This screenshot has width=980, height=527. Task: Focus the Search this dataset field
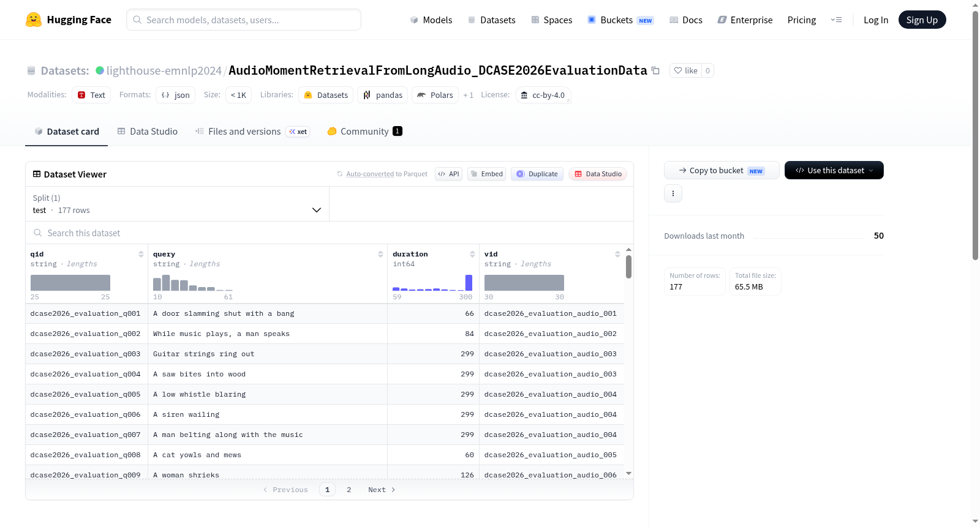(x=330, y=233)
